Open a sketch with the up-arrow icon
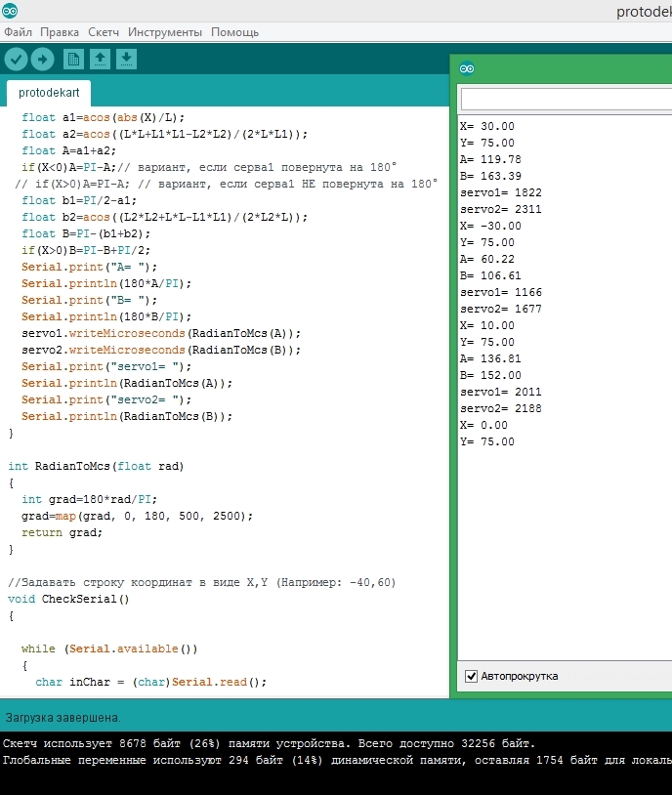672x795 pixels. 100,60
